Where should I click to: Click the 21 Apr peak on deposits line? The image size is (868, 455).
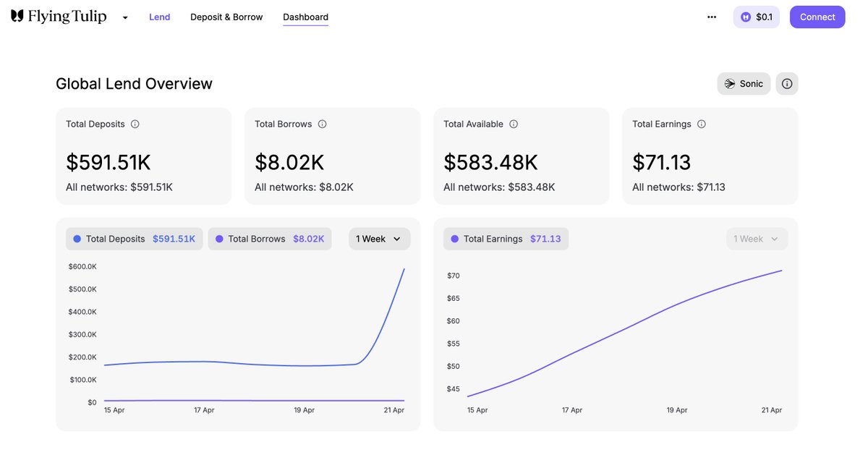(404, 269)
